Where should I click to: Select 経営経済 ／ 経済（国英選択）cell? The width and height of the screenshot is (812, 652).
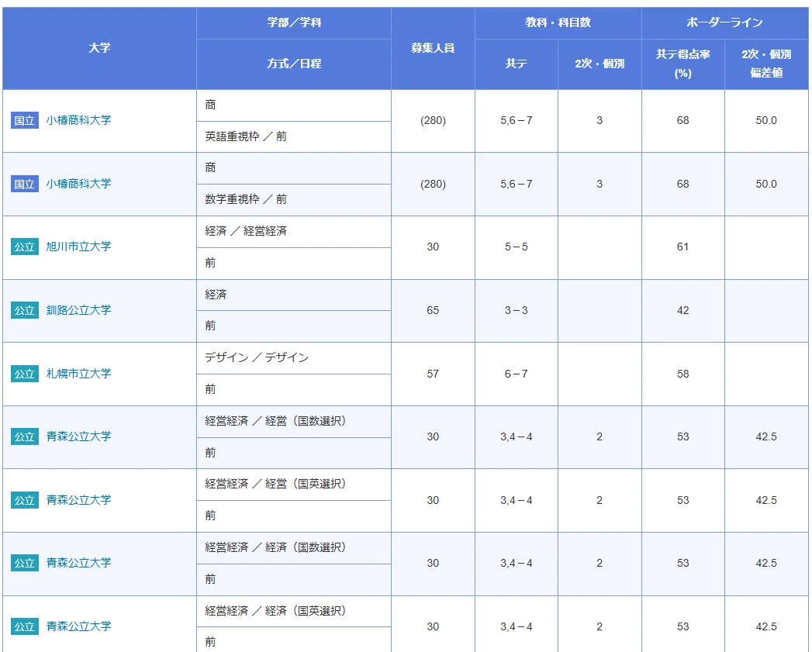pyautogui.click(x=294, y=611)
